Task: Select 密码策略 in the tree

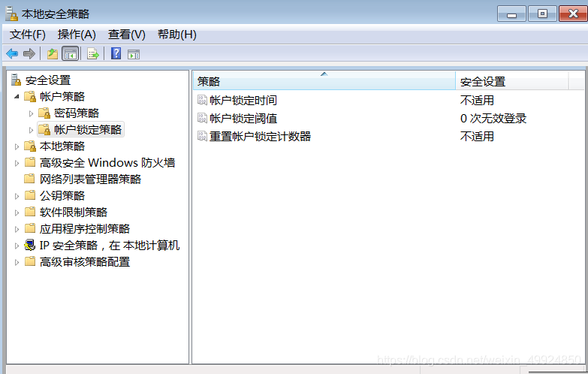Action: tap(76, 113)
